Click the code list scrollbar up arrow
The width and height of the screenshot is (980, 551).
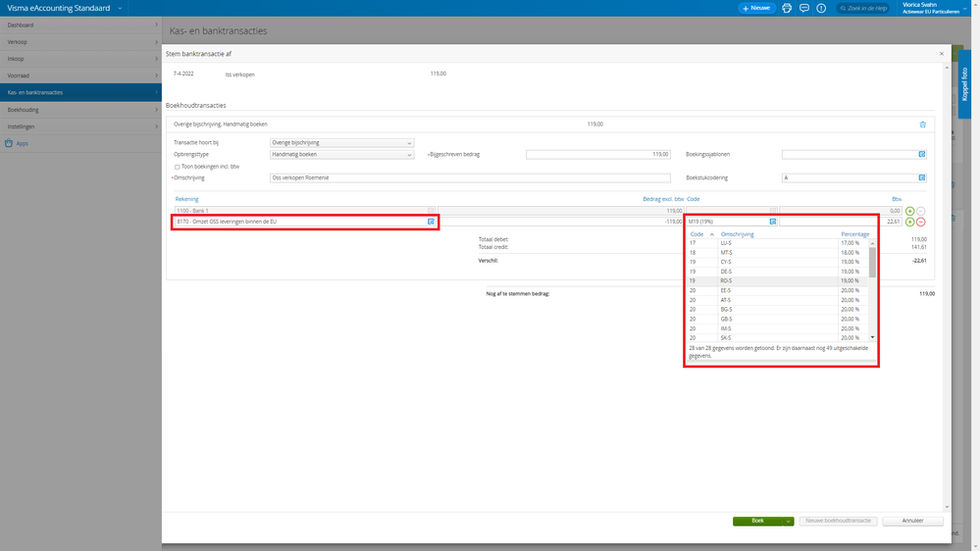click(x=872, y=243)
